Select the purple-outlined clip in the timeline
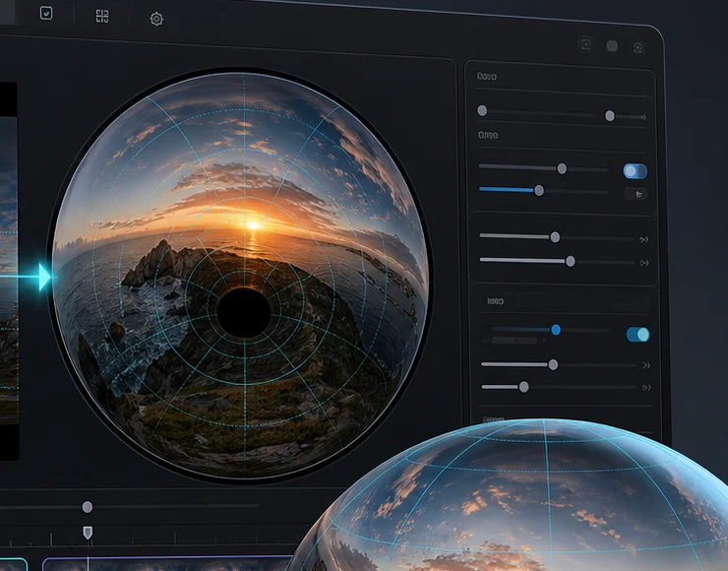The image size is (728, 571). [x=169, y=563]
